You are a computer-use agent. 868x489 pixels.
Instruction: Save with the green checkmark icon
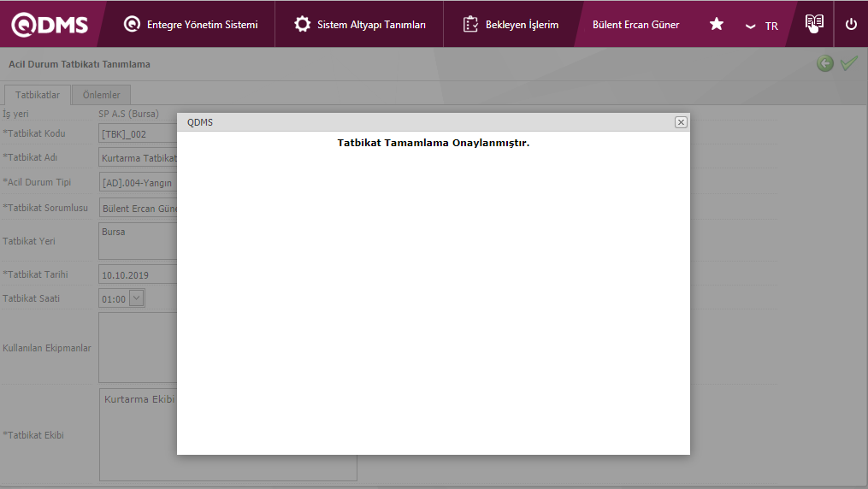[x=848, y=63]
